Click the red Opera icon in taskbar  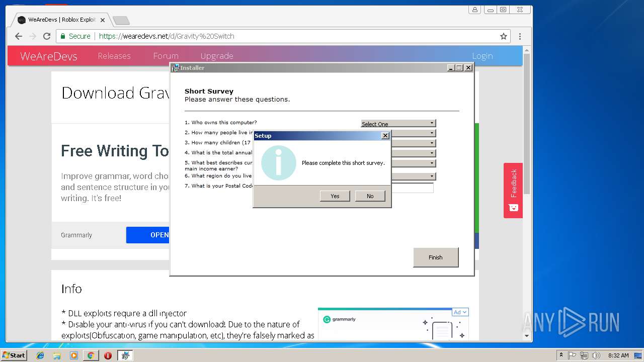(x=108, y=355)
